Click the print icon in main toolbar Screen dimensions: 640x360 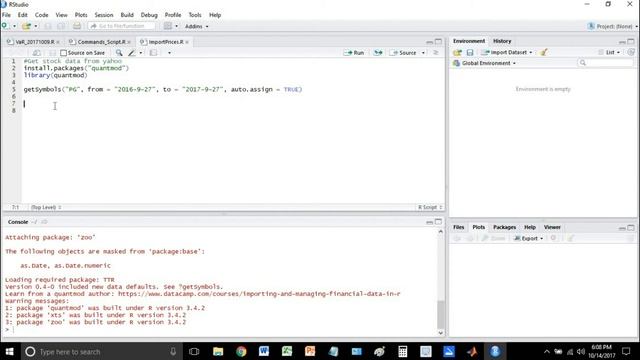click(77, 26)
